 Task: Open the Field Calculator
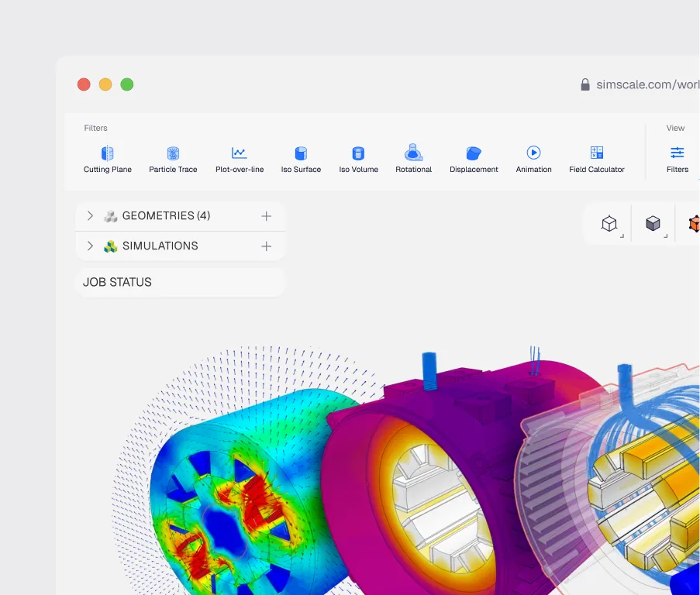click(596, 160)
